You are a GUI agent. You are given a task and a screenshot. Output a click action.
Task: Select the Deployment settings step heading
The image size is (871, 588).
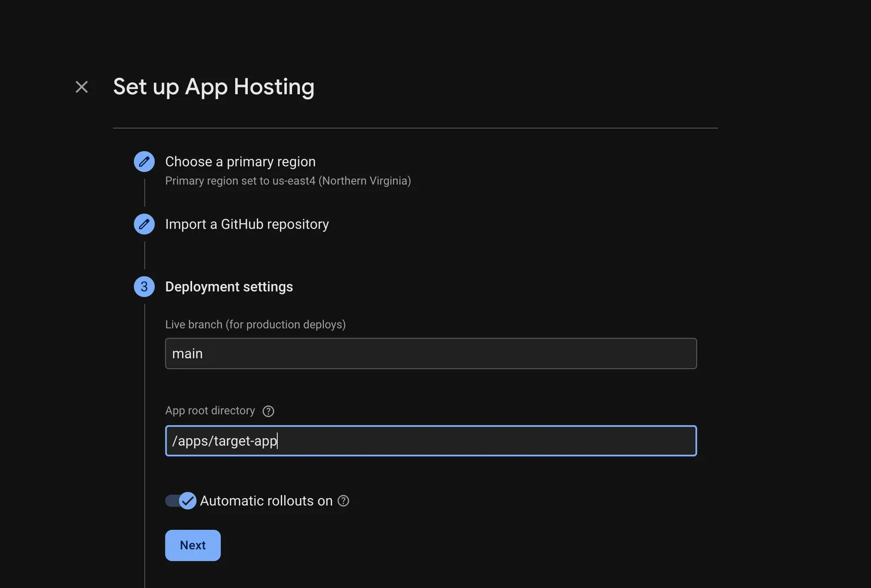[229, 287]
